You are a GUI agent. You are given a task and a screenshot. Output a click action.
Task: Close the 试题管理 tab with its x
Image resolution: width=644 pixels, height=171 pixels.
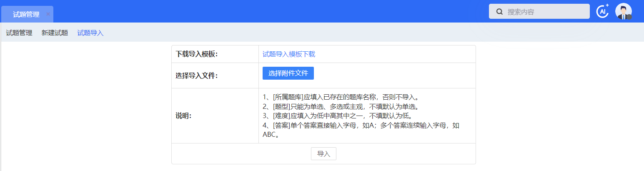click(x=48, y=14)
